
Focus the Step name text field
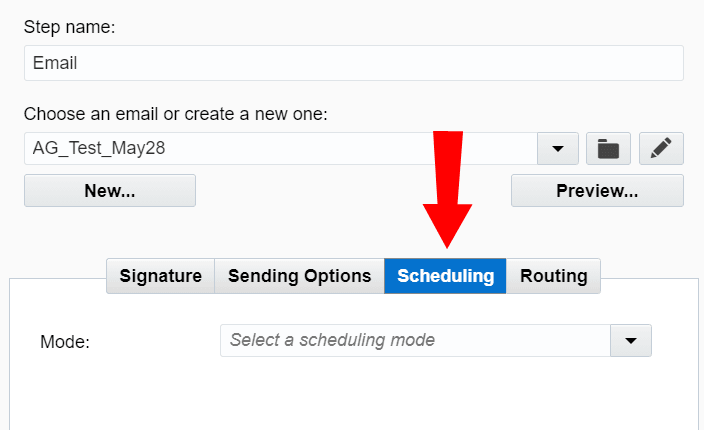point(354,63)
